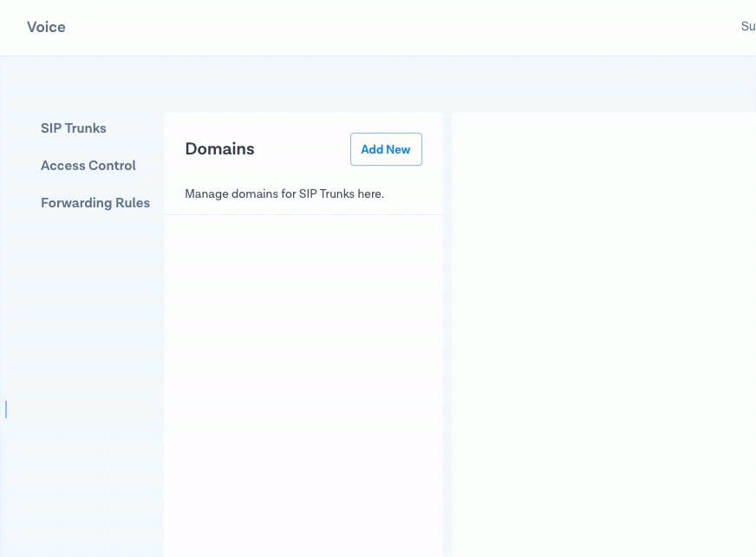Open the SIP Trunks section

[73, 128]
